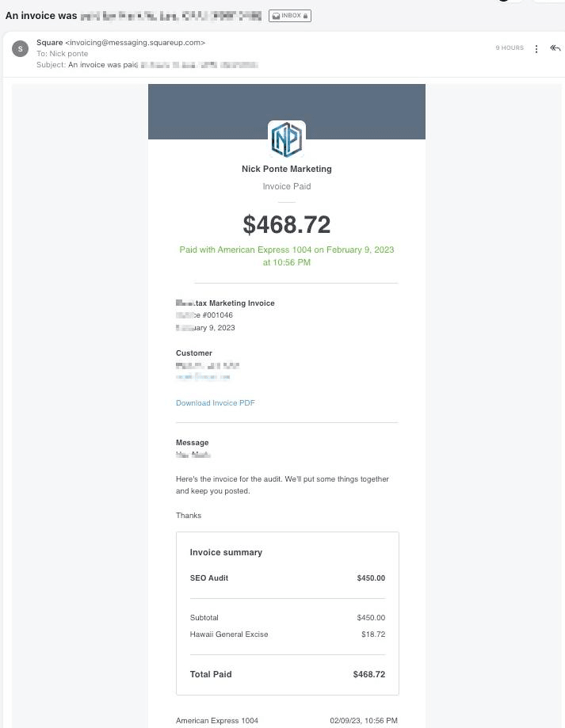This screenshot has width=565, height=728.
Task: Click the Nick Ponte Marketing NP logo
Action: point(286,139)
